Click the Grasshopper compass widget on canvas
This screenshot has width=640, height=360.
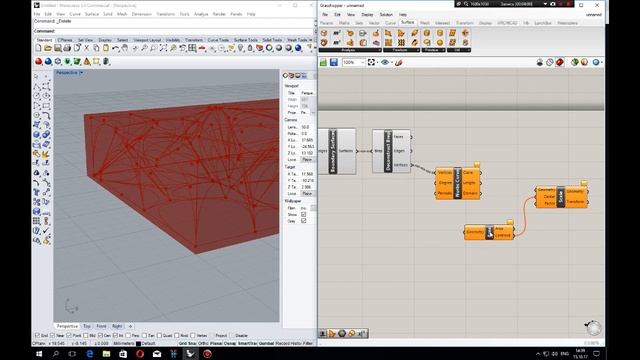click(593, 327)
